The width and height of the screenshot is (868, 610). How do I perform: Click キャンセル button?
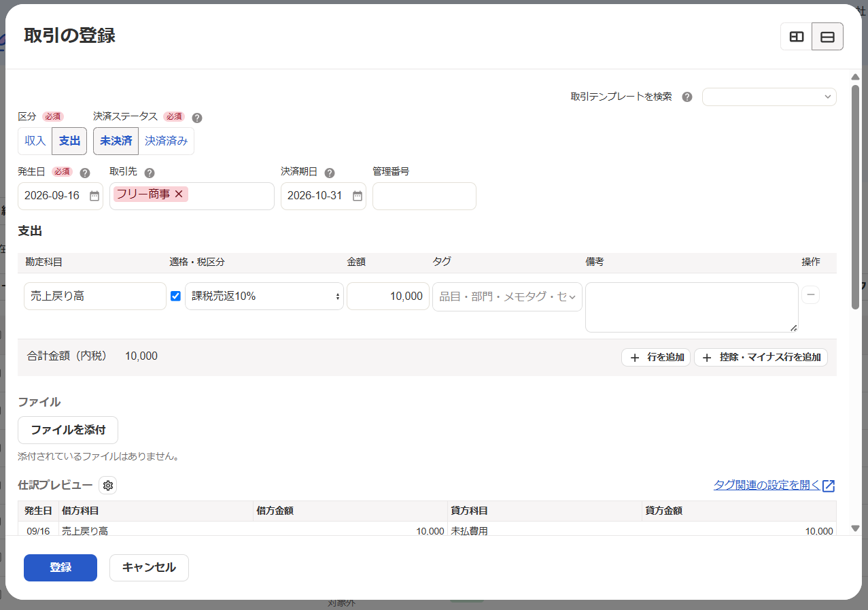149,568
